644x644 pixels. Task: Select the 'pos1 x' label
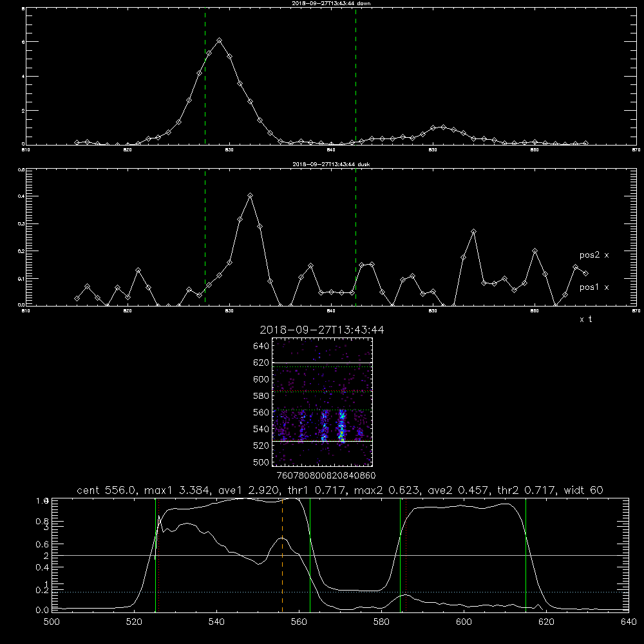click(594, 287)
